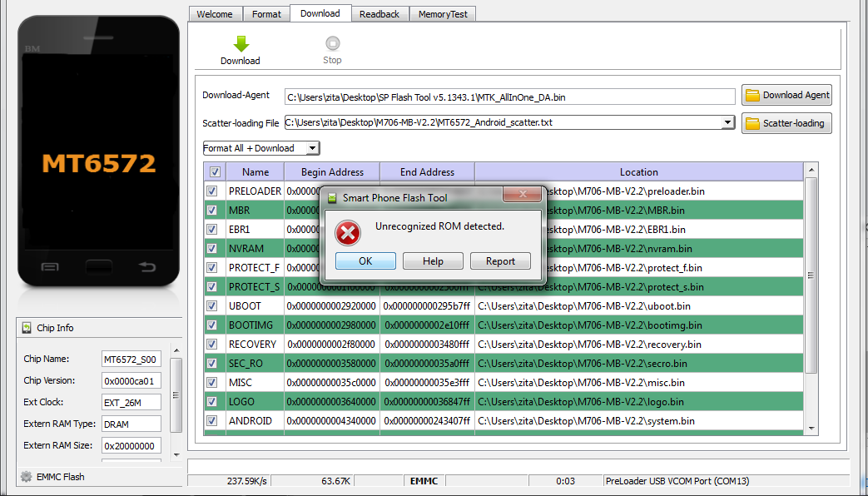Screen dimensions: 868x496
Task: Expand the Scatter-loading File path dropdown
Action: click(728, 123)
